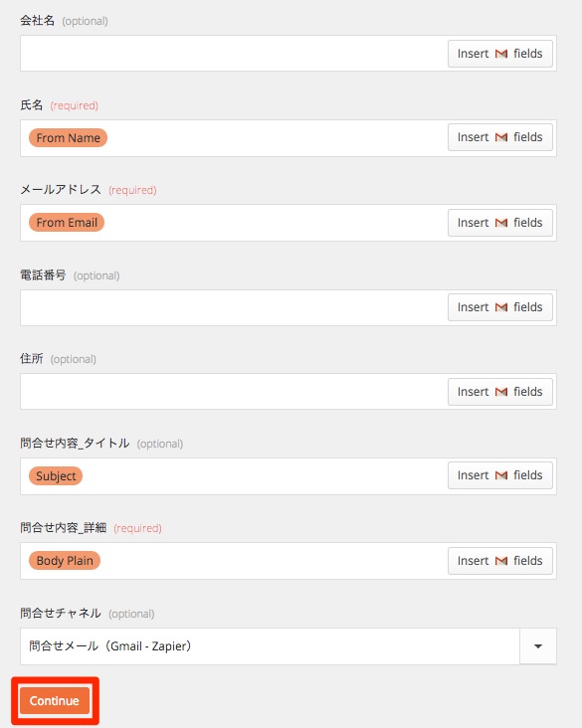Click empty area in 問合せ内容_詳細 field
Image resolution: width=582 pixels, height=728 pixels.
(274, 561)
